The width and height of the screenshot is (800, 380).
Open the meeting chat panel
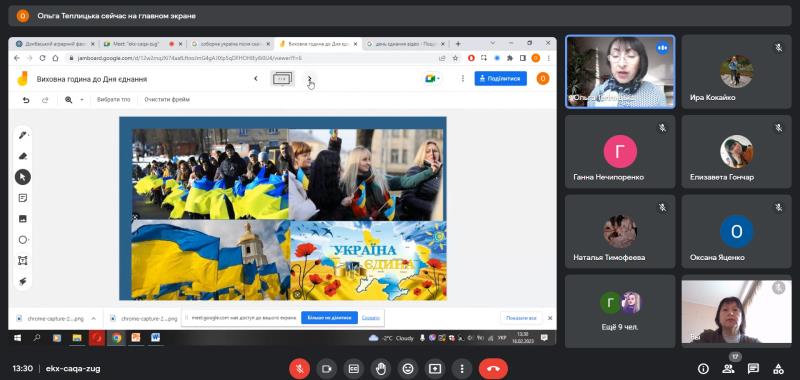(753, 368)
